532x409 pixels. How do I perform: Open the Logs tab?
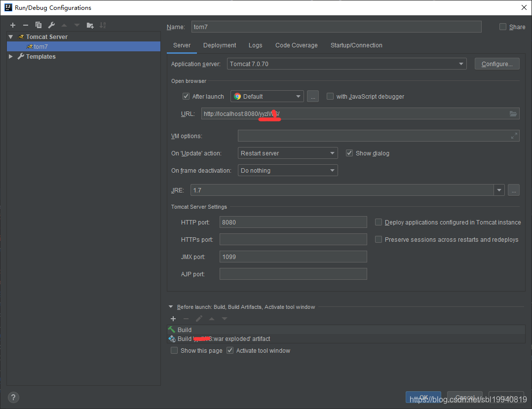pyautogui.click(x=255, y=45)
